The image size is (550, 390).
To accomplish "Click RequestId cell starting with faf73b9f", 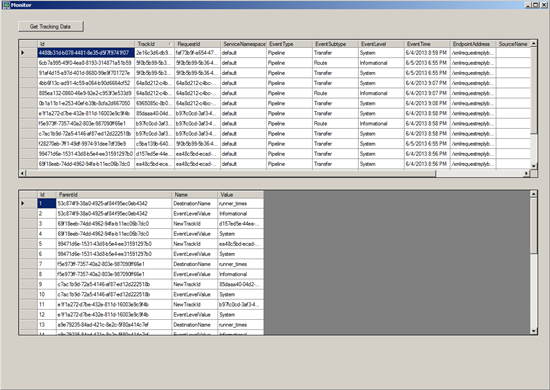I will click(x=197, y=53).
